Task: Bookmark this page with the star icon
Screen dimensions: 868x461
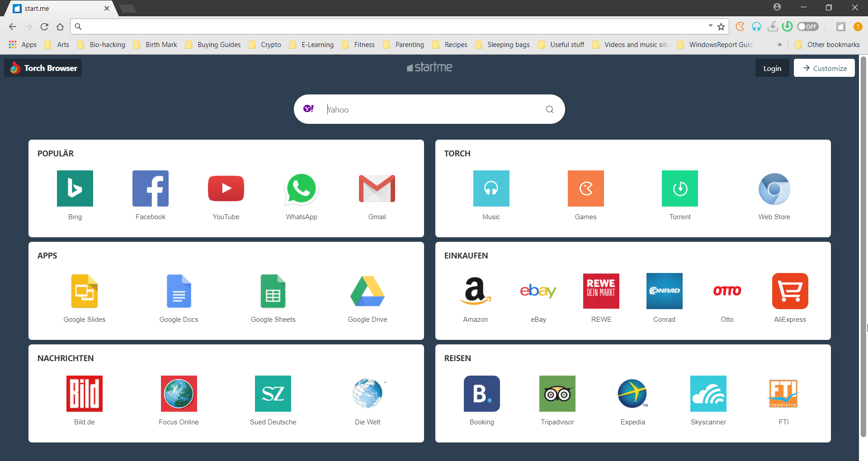Action: tap(721, 27)
